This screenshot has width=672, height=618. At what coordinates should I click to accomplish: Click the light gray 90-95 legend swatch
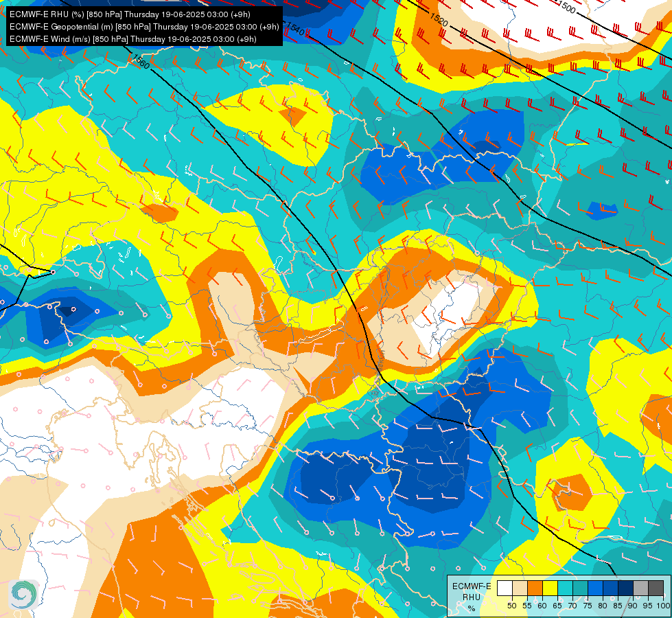[640, 588]
